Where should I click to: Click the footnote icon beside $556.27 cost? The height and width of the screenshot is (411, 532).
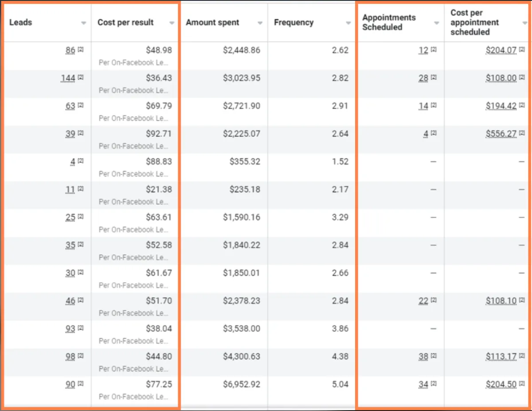522,133
